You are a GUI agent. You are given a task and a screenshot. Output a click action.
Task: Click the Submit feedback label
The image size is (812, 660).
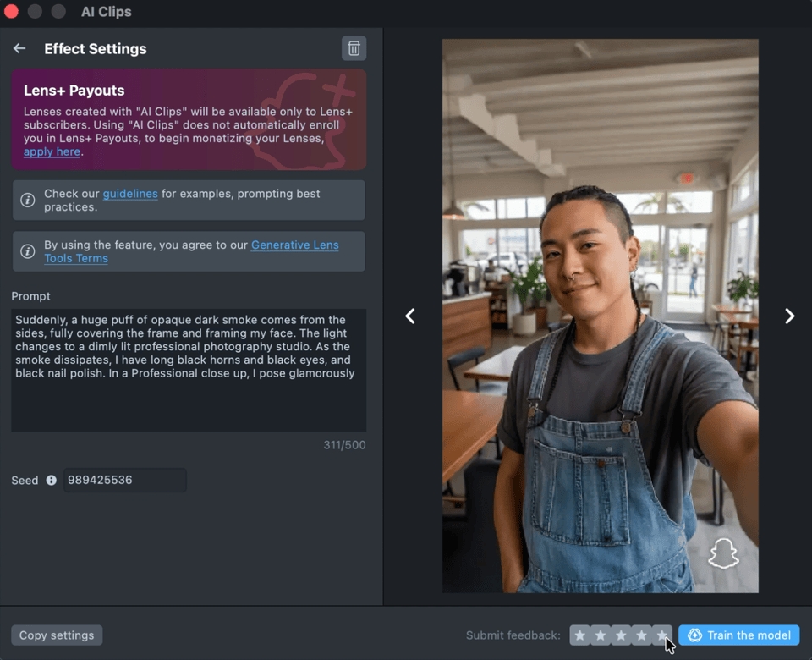513,635
